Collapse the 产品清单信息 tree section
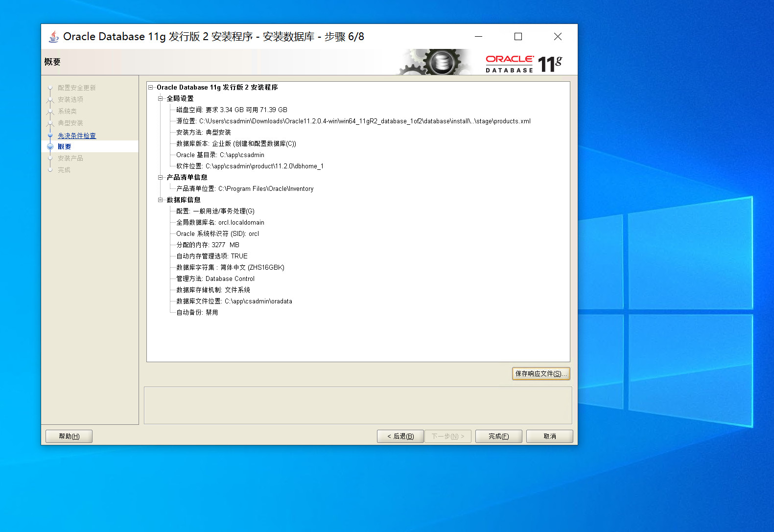The width and height of the screenshot is (774, 532). [x=160, y=178]
